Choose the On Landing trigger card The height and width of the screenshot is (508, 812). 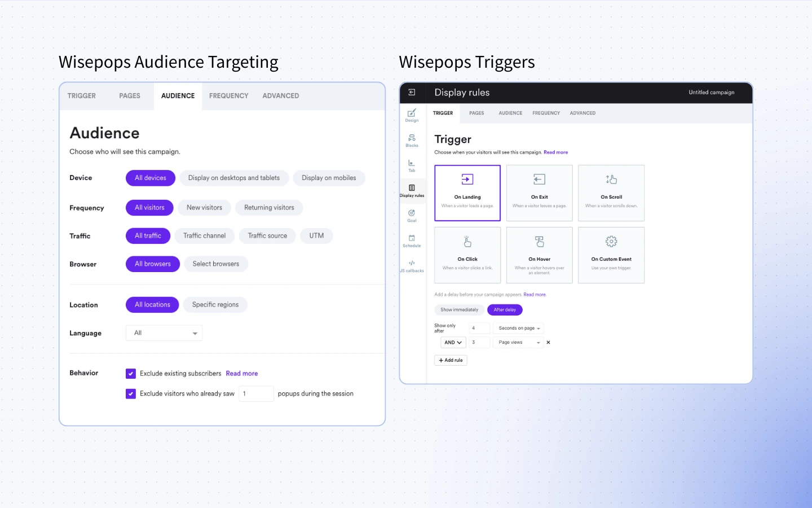point(467,193)
